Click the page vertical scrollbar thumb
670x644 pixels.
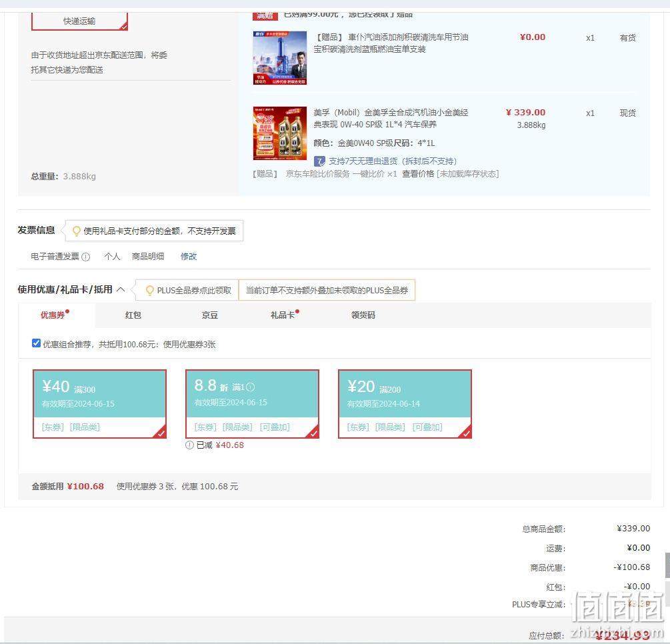[x=667, y=565]
